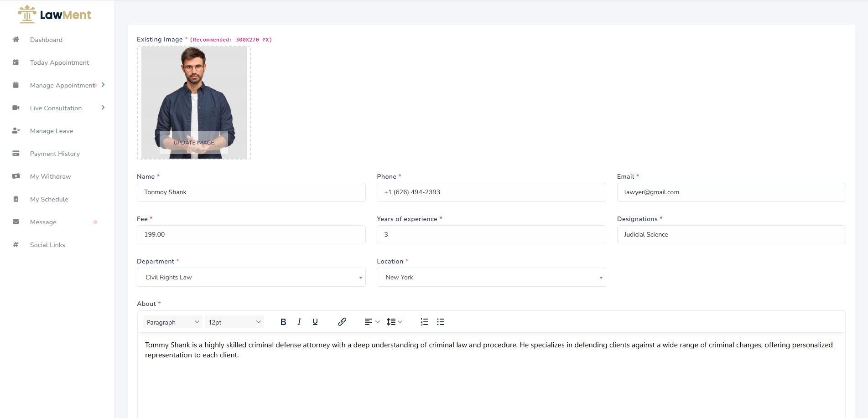
Task: Expand Live Consultation submenu chevron
Action: click(103, 108)
